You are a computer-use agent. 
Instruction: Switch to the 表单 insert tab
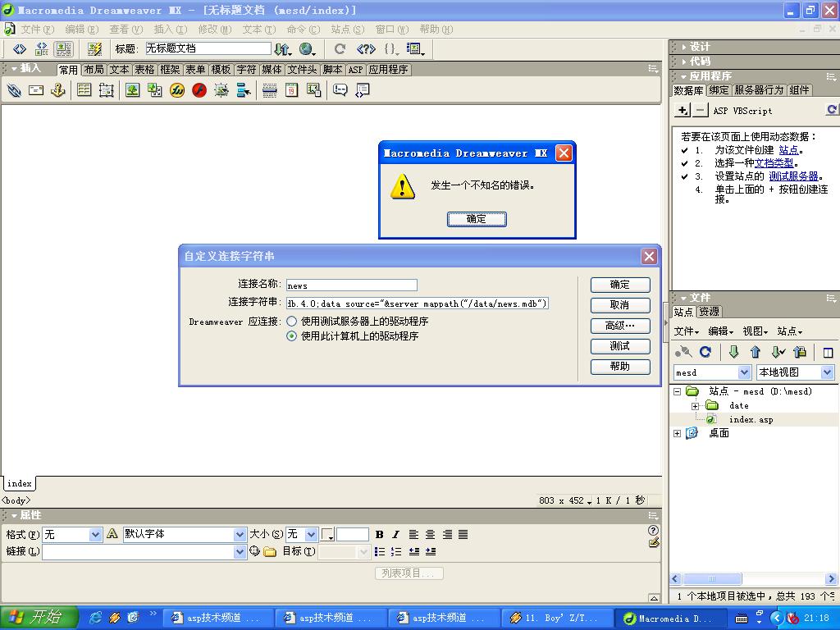pos(195,70)
